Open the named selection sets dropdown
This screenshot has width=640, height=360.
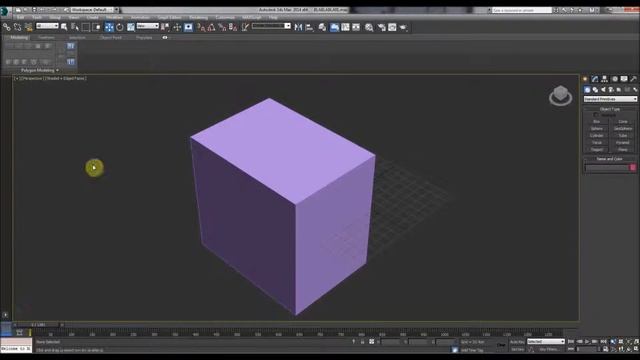click(x=271, y=26)
